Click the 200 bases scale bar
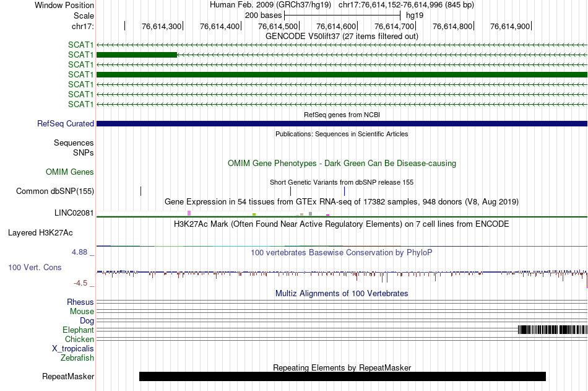 coord(342,15)
